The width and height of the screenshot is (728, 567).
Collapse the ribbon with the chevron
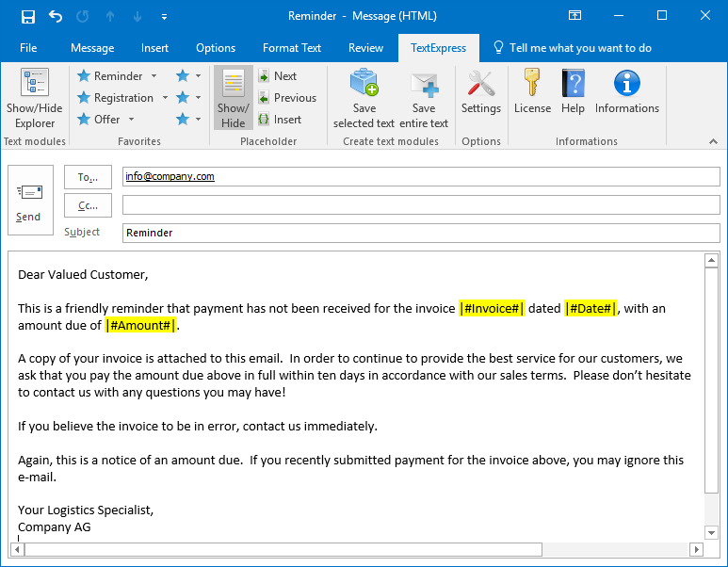pos(713,141)
